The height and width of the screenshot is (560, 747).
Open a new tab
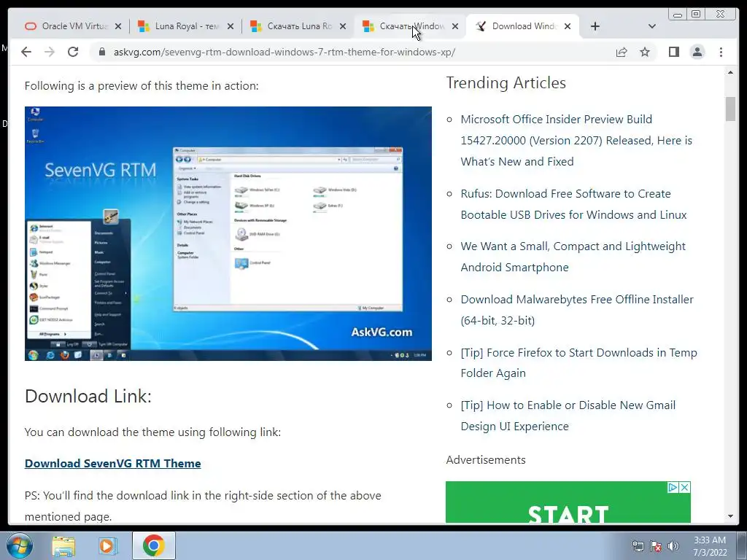595,26
